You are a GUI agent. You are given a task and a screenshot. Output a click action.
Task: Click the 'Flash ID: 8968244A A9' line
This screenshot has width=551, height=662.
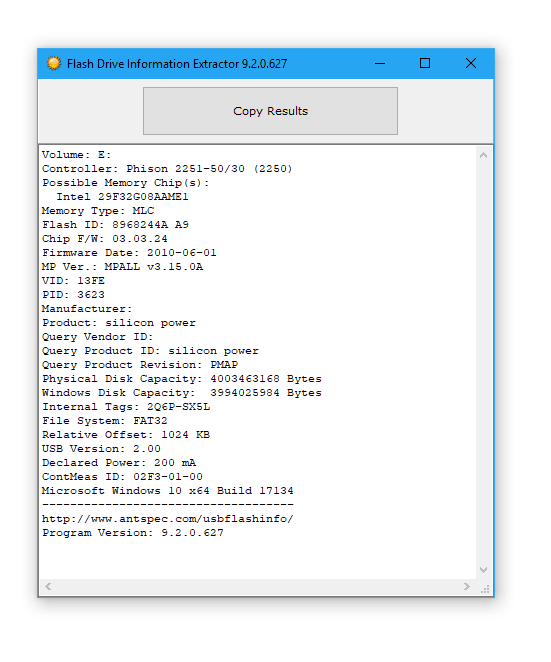[115, 225]
